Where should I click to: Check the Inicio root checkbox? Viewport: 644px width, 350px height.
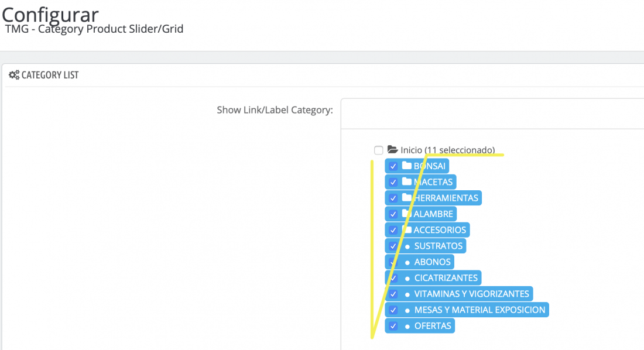tap(378, 150)
